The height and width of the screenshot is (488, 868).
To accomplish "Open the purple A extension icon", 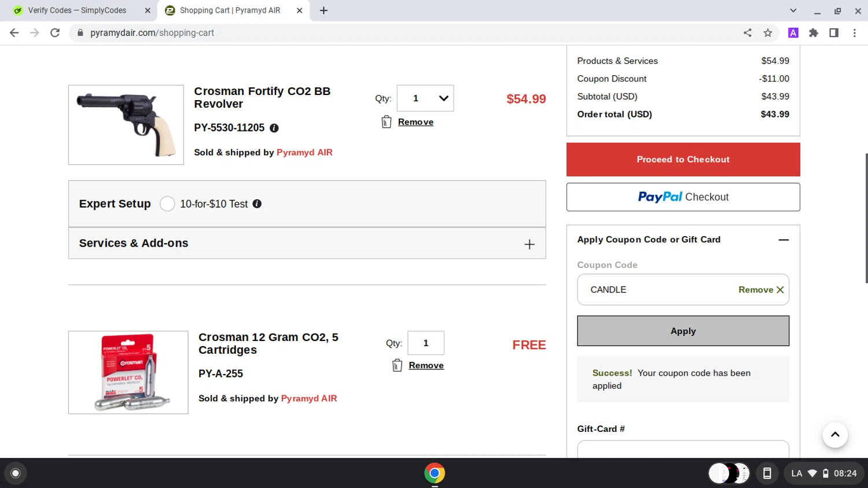I will pyautogui.click(x=793, y=33).
